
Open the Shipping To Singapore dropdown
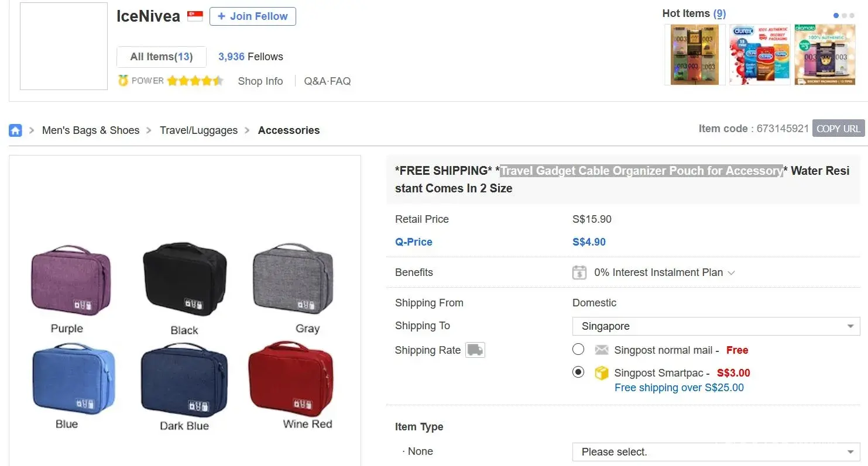point(715,326)
